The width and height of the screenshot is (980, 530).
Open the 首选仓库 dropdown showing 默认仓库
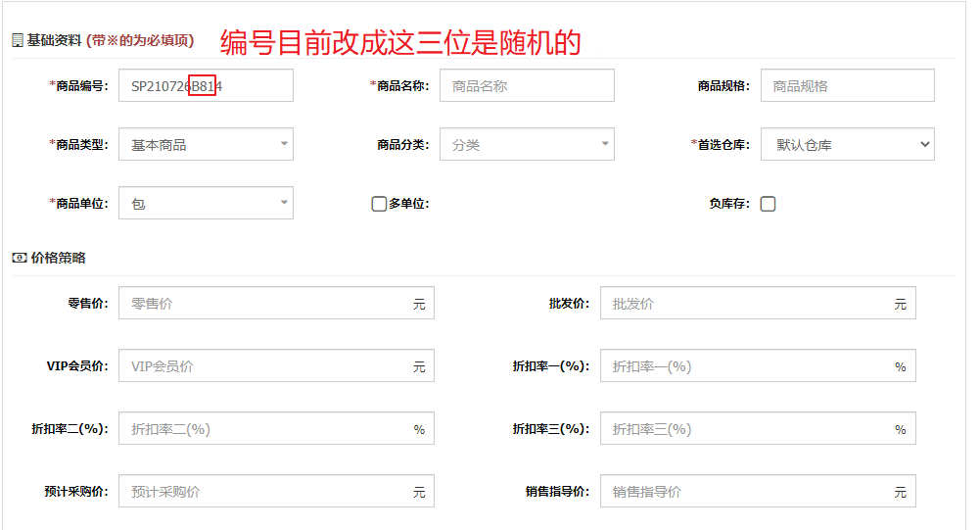click(848, 145)
